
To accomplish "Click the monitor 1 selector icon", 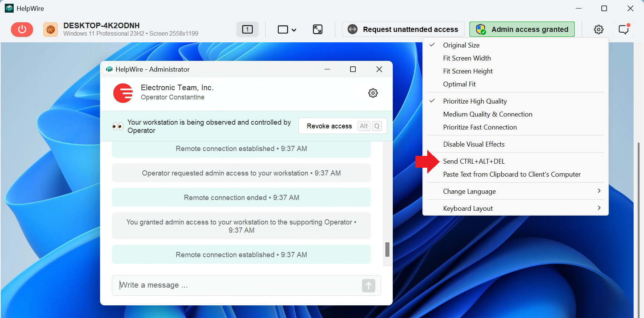I will 247,29.
